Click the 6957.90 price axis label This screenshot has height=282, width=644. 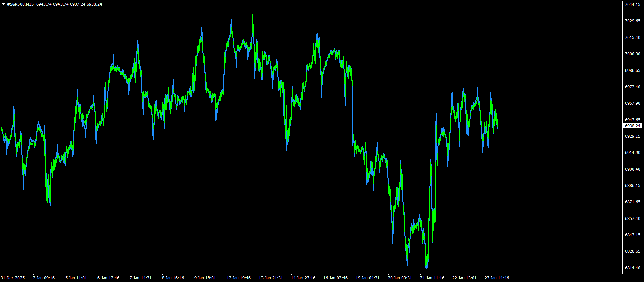(x=632, y=103)
